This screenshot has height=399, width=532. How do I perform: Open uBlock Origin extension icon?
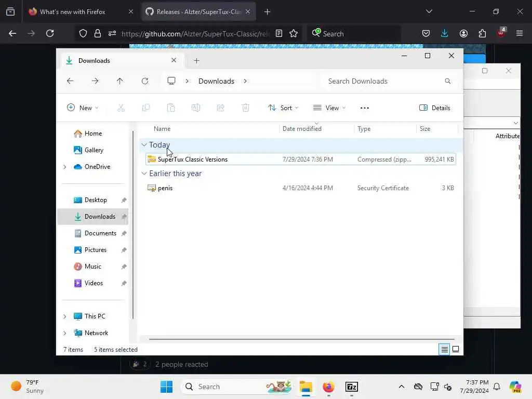pyautogui.click(x=501, y=33)
